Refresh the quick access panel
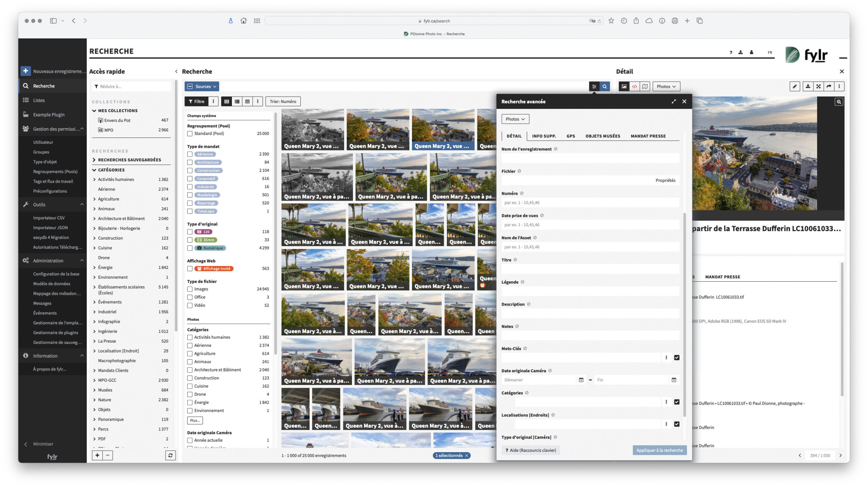Viewport: 868px width, 487px height. click(x=171, y=455)
